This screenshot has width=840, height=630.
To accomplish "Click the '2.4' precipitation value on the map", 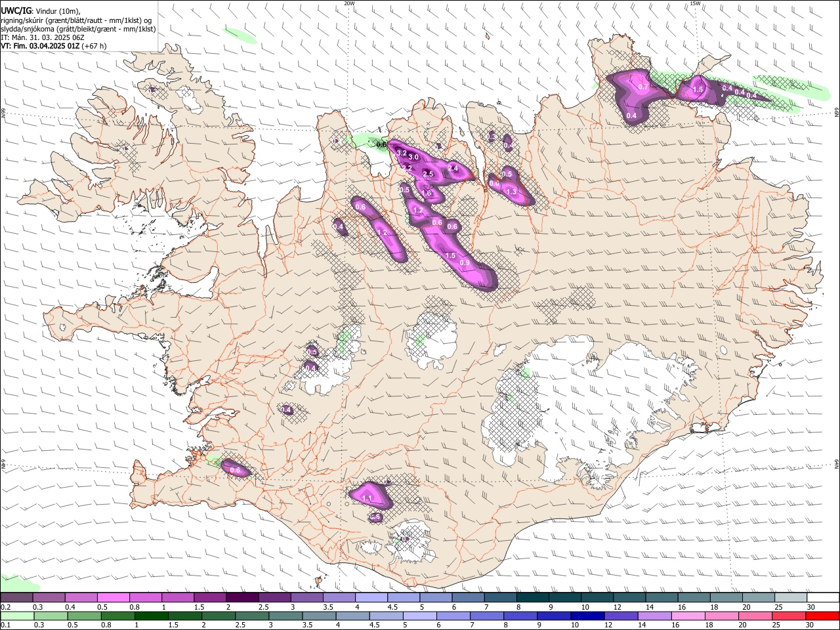I will tap(453, 168).
